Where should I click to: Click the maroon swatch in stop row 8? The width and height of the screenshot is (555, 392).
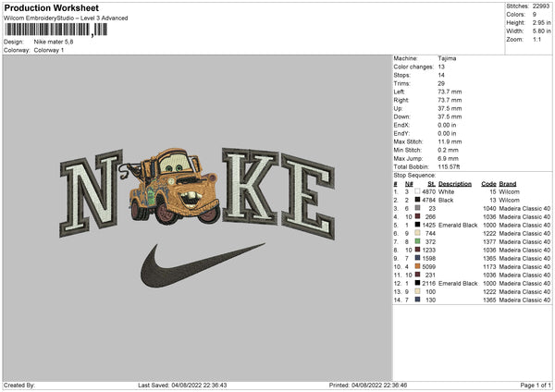click(418, 250)
